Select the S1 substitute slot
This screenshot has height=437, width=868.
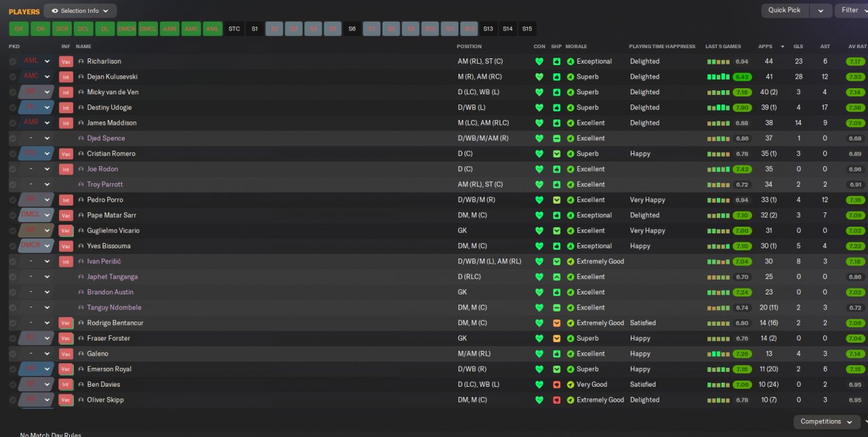pyautogui.click(x=255, y=29)
